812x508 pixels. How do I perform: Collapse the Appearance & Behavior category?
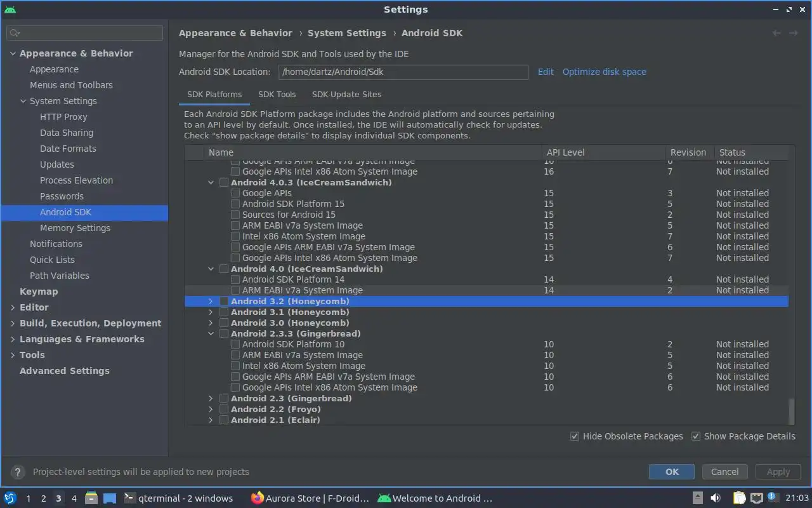pyautogui.click(x=13, y=53)
